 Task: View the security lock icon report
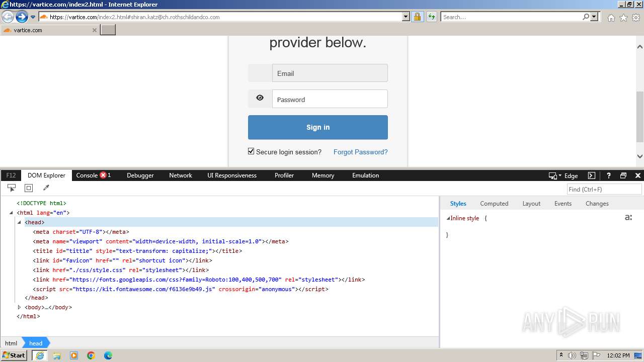[x=417, y=17]
